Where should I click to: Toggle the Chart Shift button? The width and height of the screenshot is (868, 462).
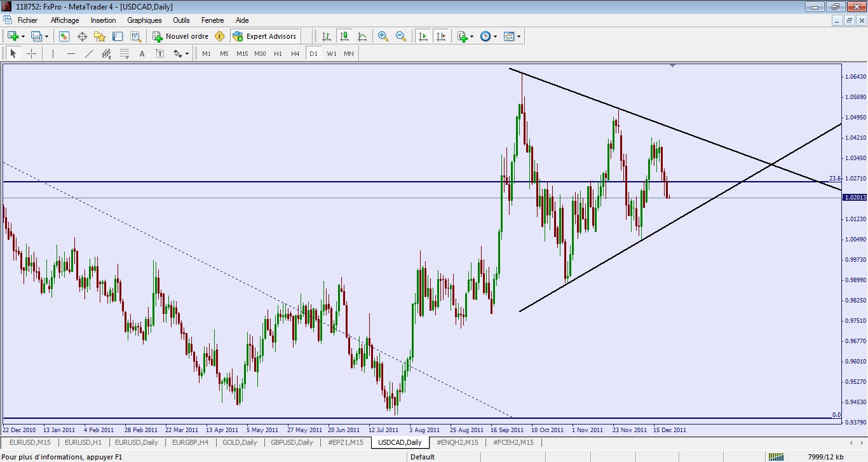pos(441,36)
